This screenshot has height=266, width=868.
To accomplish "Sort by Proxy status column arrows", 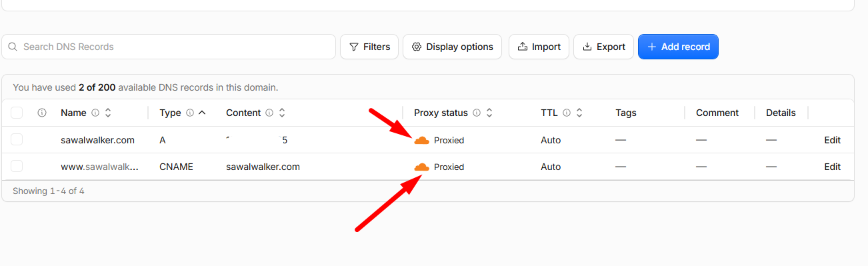I will pyautogui.click(x=489, y=113).
